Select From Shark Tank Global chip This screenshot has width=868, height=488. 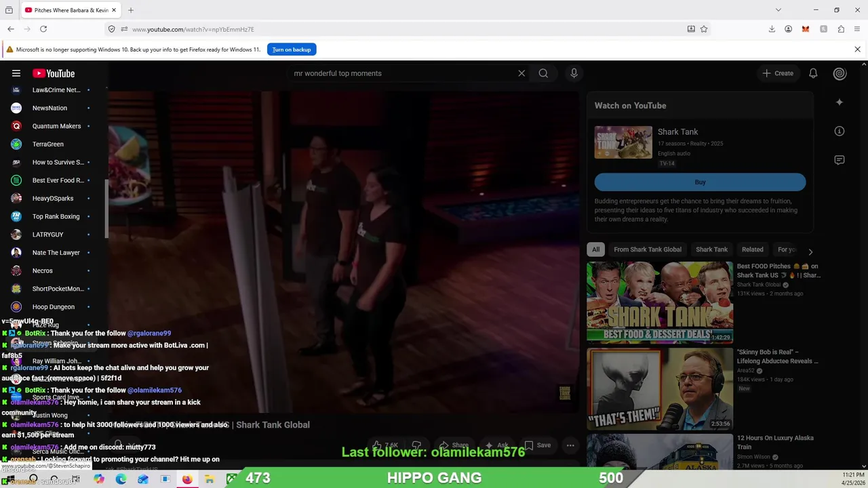tap(648, 249)
